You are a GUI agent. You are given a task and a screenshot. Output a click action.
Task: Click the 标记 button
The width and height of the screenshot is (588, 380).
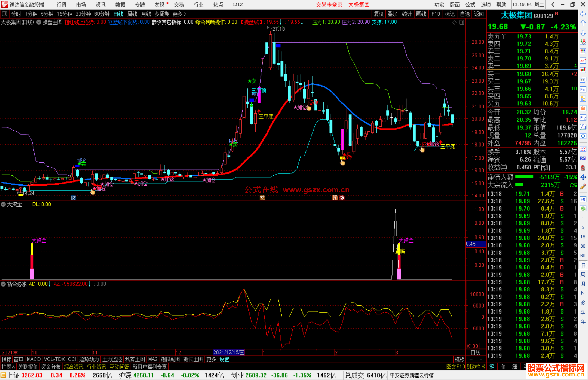tap(450, 14)
